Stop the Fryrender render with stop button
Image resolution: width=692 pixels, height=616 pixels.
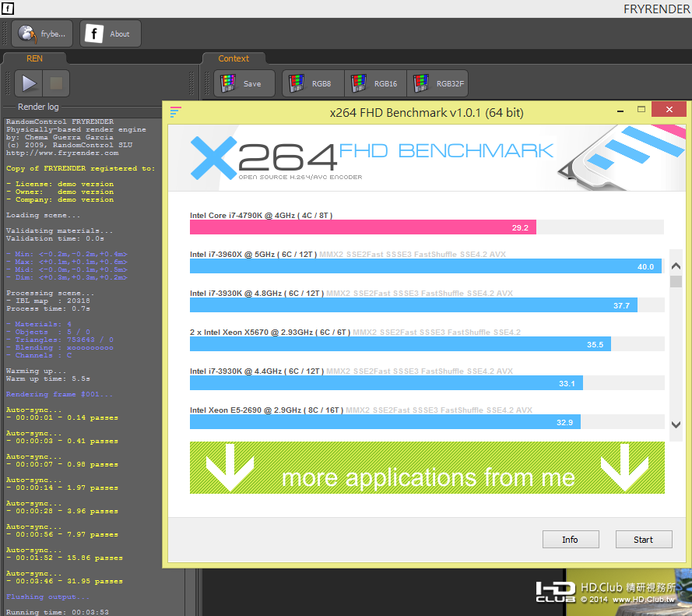(x=56, y=83)
